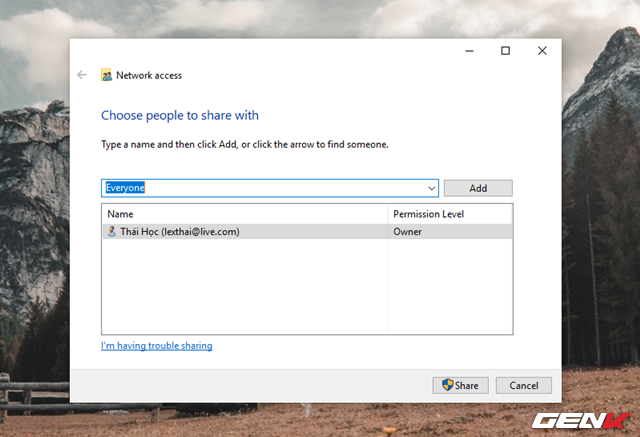Click the back arrow in Network access
Image resolution: width=640 pixels, height=437 pixels.
click(82, 75)
